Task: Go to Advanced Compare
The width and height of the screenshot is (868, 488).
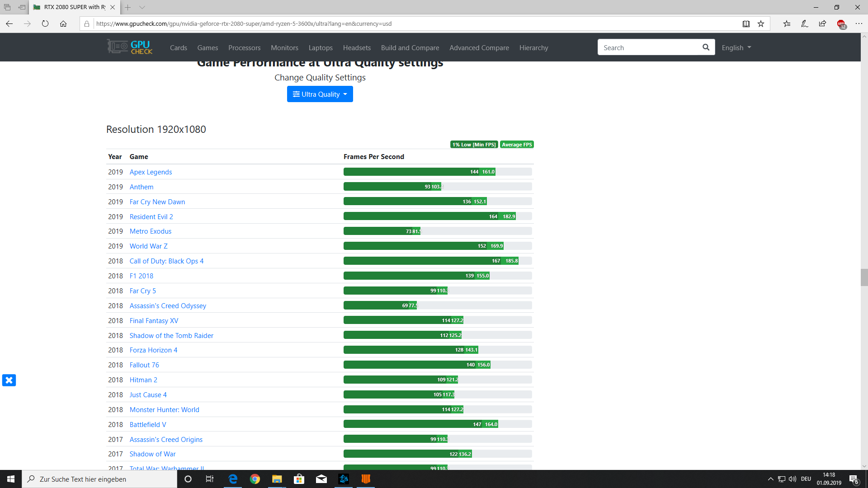Action: 479,47
